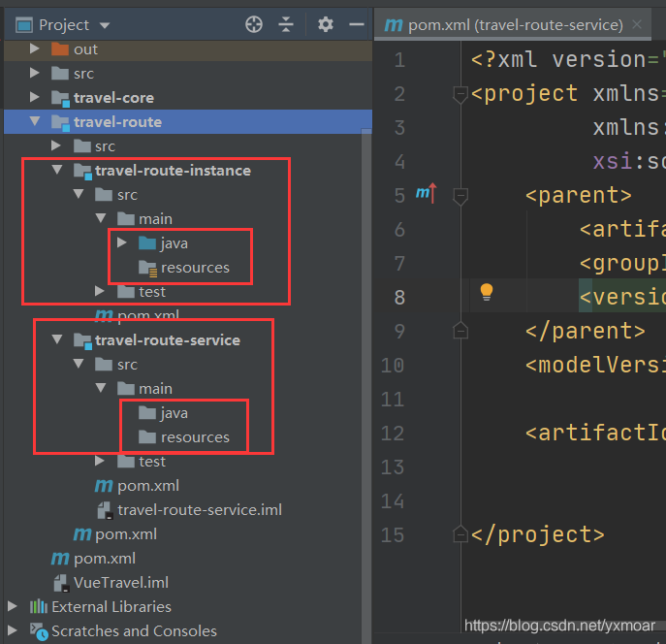Click fold marker at closing project line 15
Screen dimensions: 666x644
(460, 534)
